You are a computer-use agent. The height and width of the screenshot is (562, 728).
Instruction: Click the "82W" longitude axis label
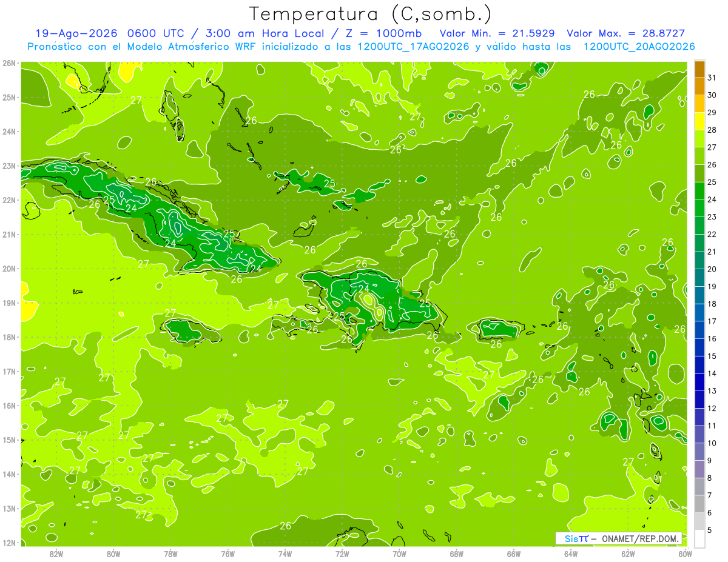[56, 554]
